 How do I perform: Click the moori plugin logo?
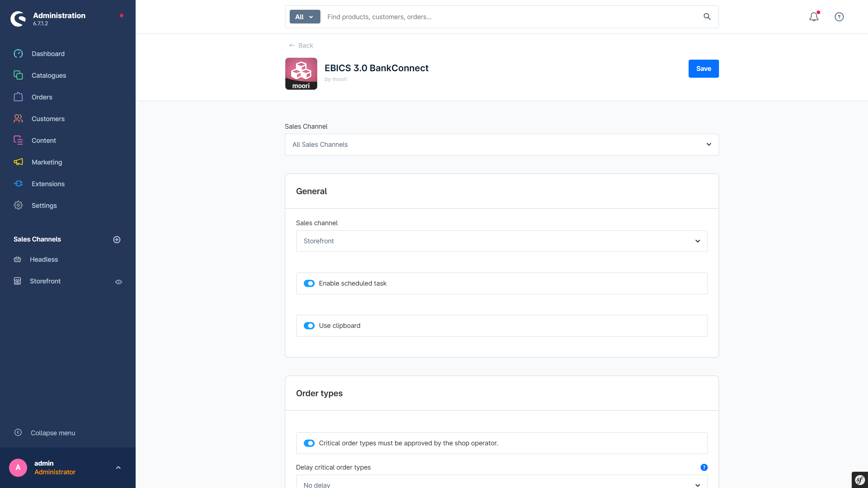coord(301,74)
